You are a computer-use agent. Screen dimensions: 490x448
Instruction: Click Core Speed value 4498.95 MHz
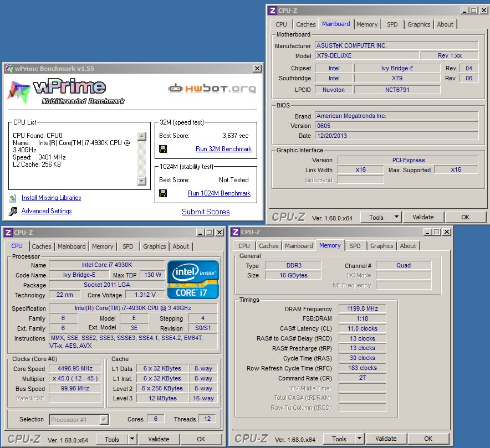click(75, 368)
